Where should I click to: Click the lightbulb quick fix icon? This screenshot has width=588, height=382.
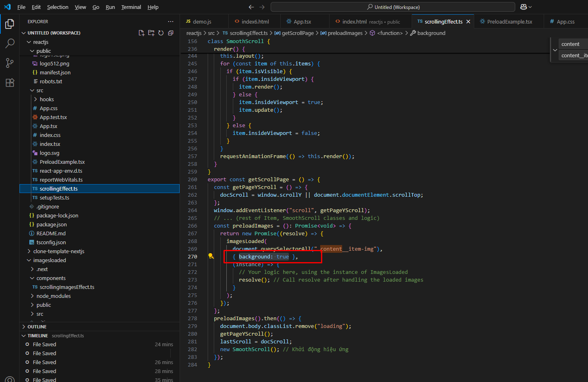click(211, 256)
